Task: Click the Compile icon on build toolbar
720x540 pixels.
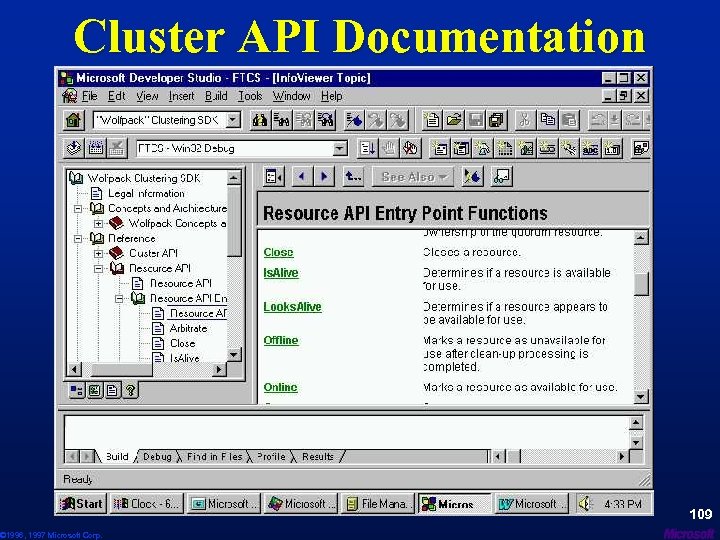Action: 74,148
